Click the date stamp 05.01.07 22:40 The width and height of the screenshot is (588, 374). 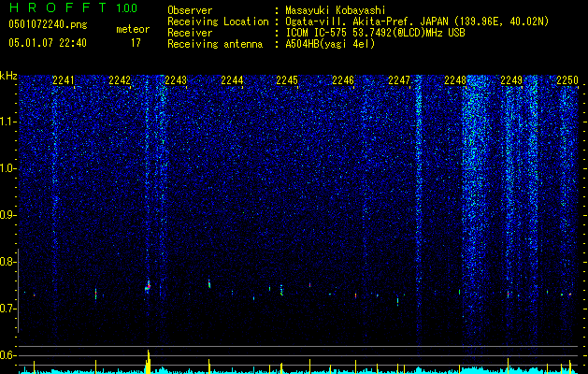tap(48, 43)
